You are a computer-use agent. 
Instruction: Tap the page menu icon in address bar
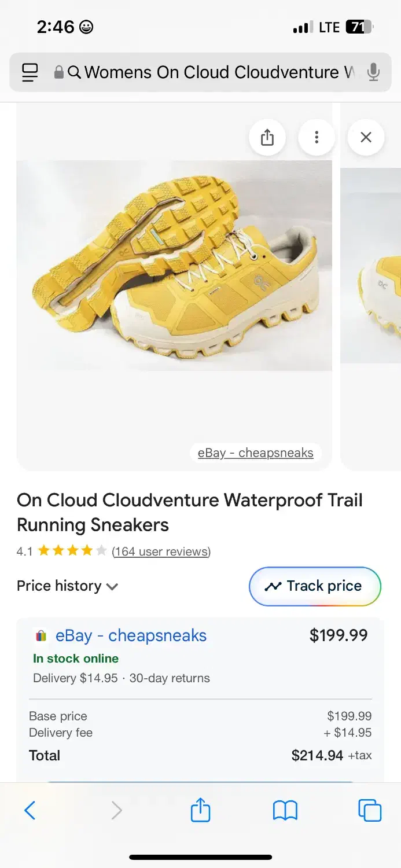[x=30, y=72]
